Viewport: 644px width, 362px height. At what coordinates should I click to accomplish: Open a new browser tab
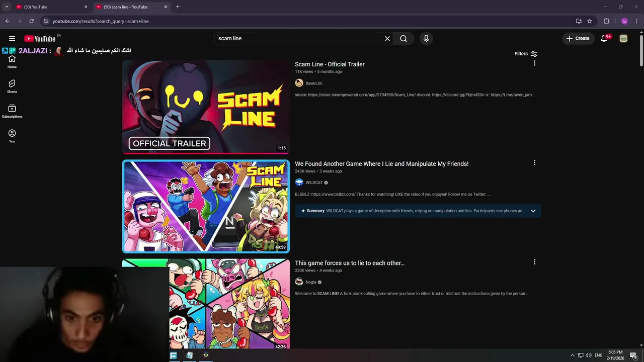pyautogui.click(x=178, y=7)
